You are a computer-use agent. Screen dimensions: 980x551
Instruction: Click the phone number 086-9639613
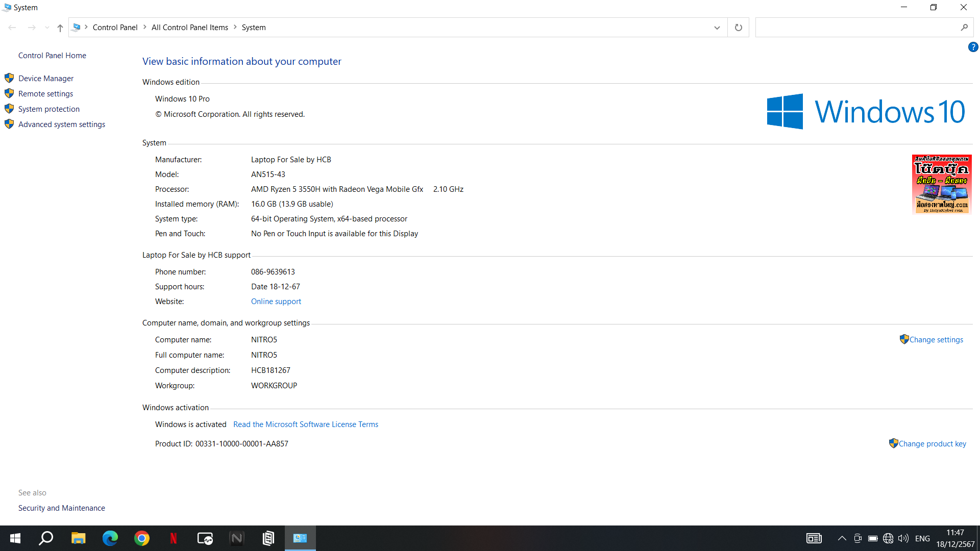click(273, 271)
